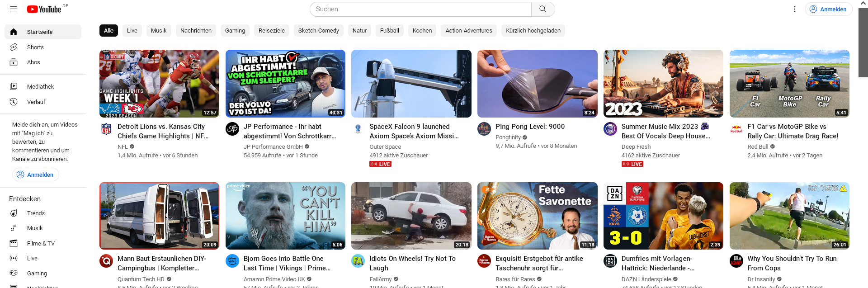This screenshot has height=288, width=868.
Task: Click the Outer Space channel avatar
Action: pos(358,129)
